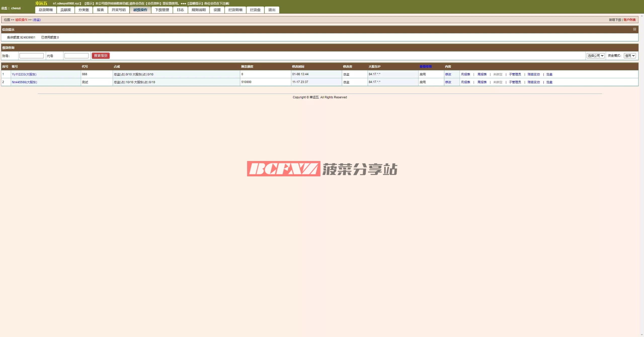
Task: Open the 总货明细 tab
Action: 46,10
